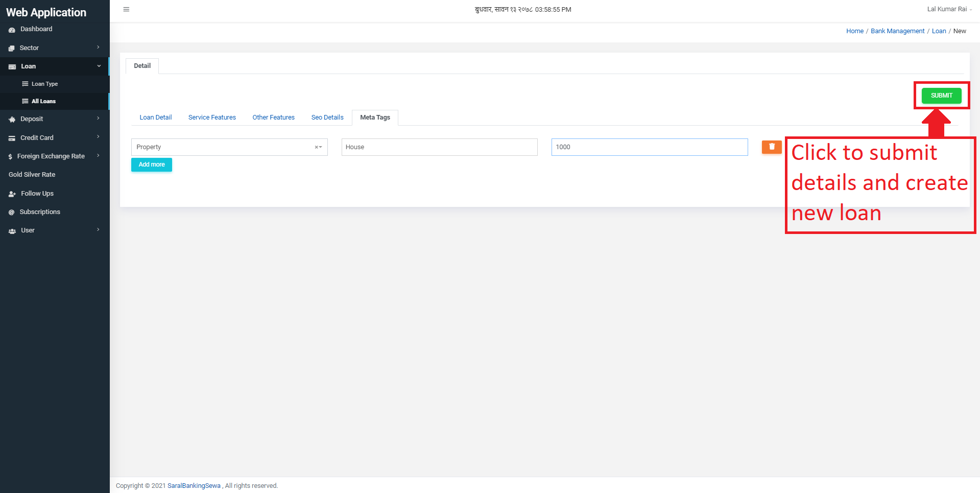This screenshot has height=493, width=980.
Task: Switch to the Loan Detail tab
Action: 156,118
